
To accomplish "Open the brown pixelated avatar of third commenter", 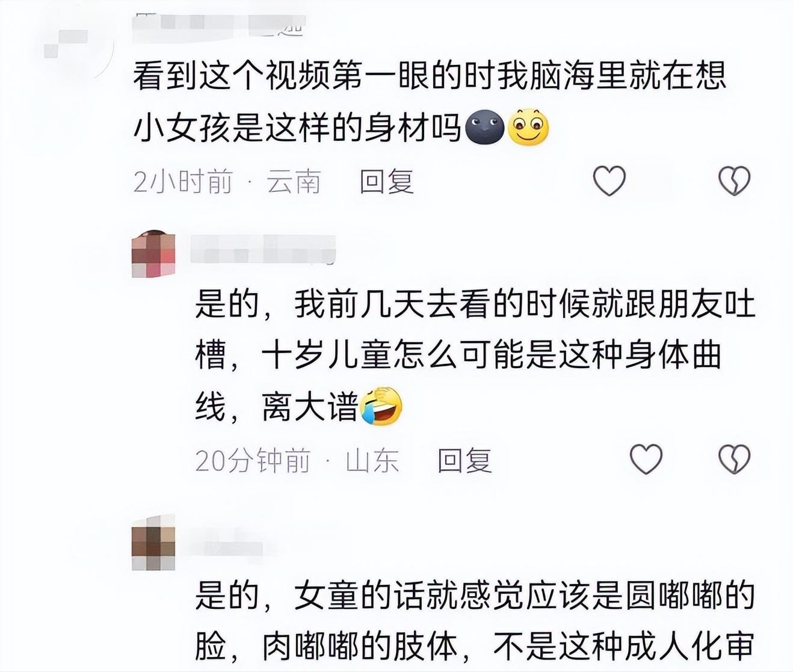I will coord(153,542).
